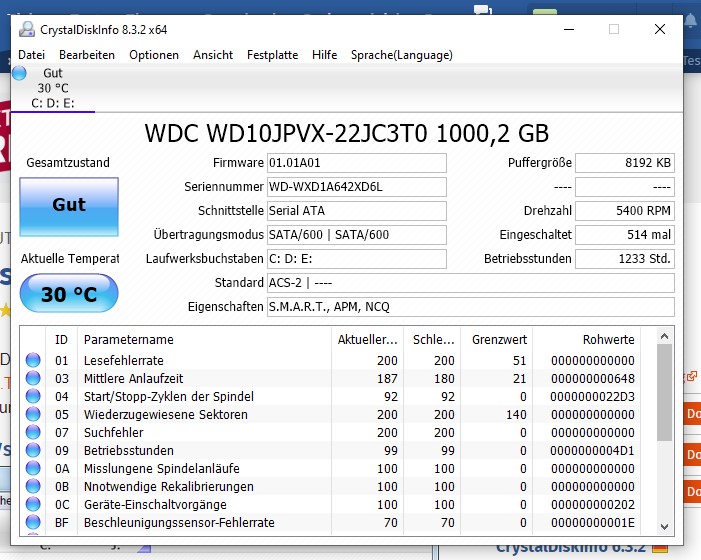Click the Gut health status button
701x560 pixels.
point(69,206)
